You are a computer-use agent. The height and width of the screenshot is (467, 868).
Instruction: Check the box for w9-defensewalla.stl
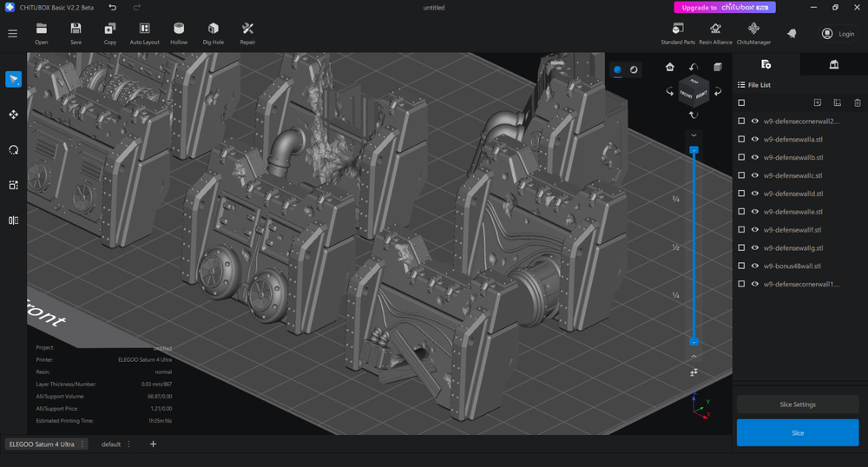(x=741, y=140)
